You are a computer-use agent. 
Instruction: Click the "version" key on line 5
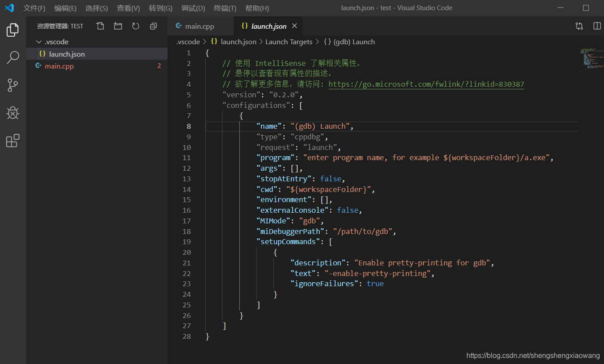[x=241, y=95]
